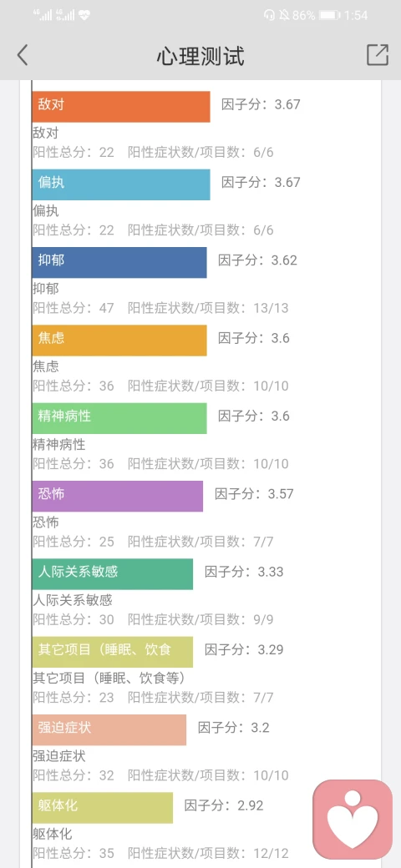Go back with the top-left arrow

23,55
